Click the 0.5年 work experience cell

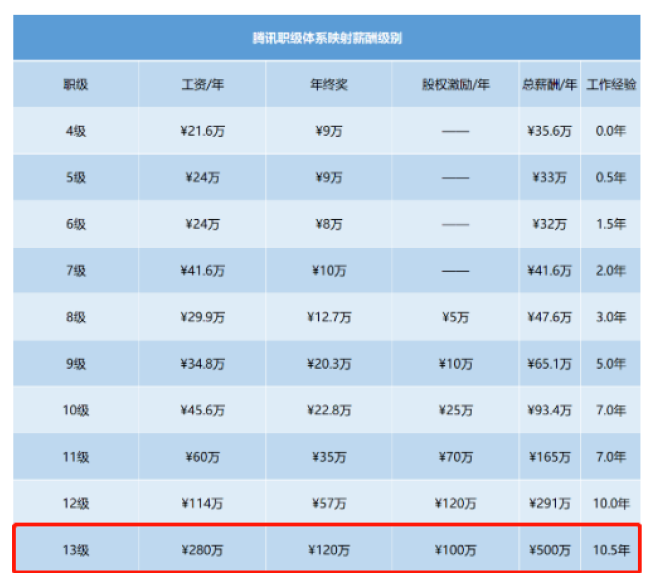[x=610, y=177]
